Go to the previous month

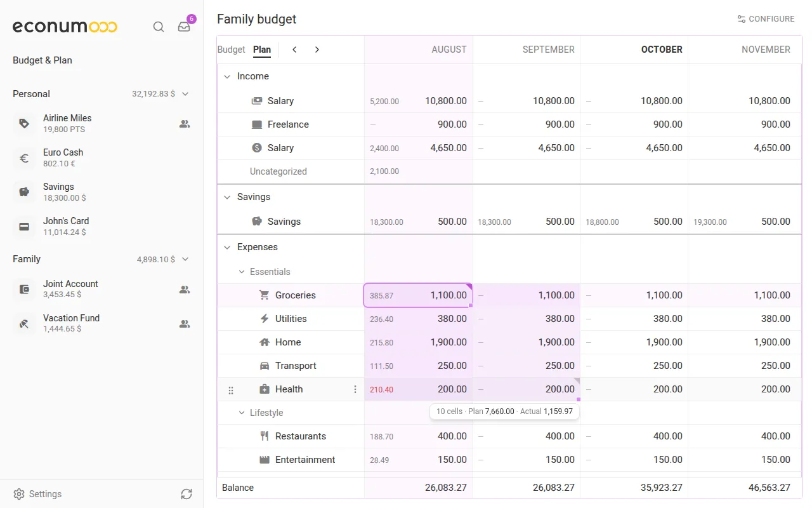294,50
